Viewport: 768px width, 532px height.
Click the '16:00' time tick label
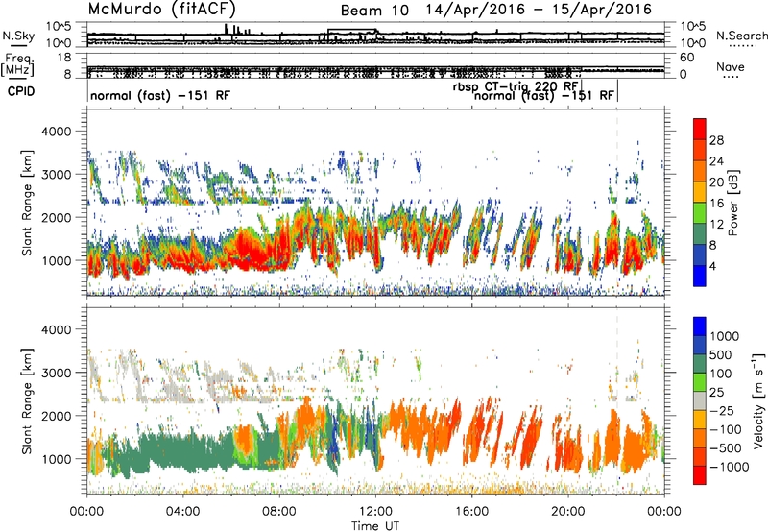[471, 512]
